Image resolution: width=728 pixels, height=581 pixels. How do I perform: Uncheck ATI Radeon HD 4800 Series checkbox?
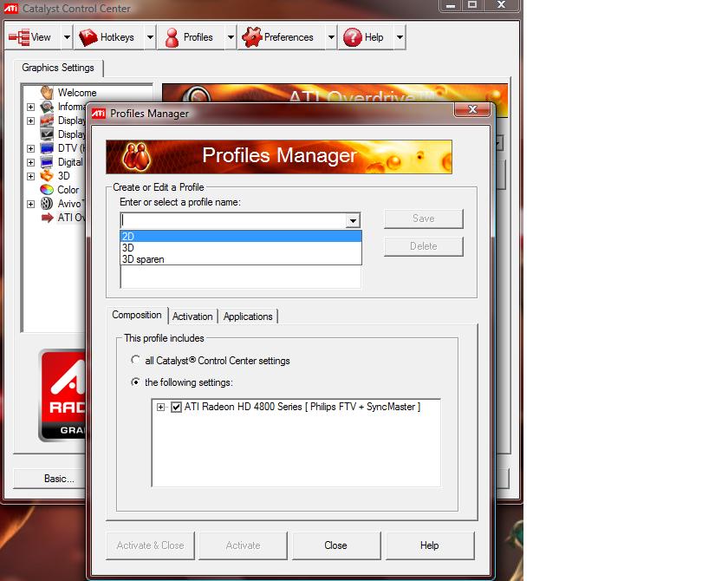point(177,408)
